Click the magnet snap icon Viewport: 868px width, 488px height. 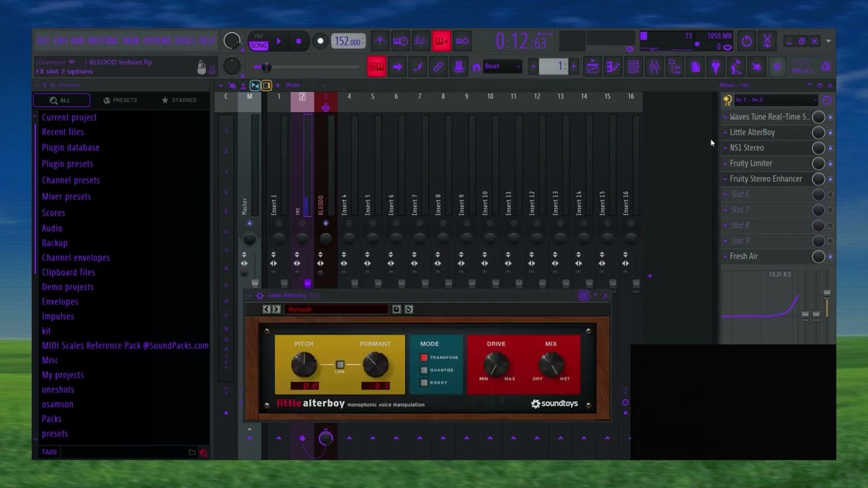point(476,67)
